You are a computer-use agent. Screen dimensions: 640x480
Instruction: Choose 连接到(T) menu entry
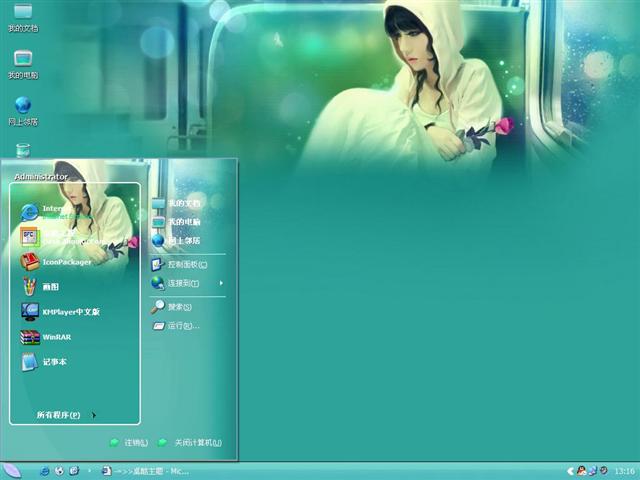176,283
